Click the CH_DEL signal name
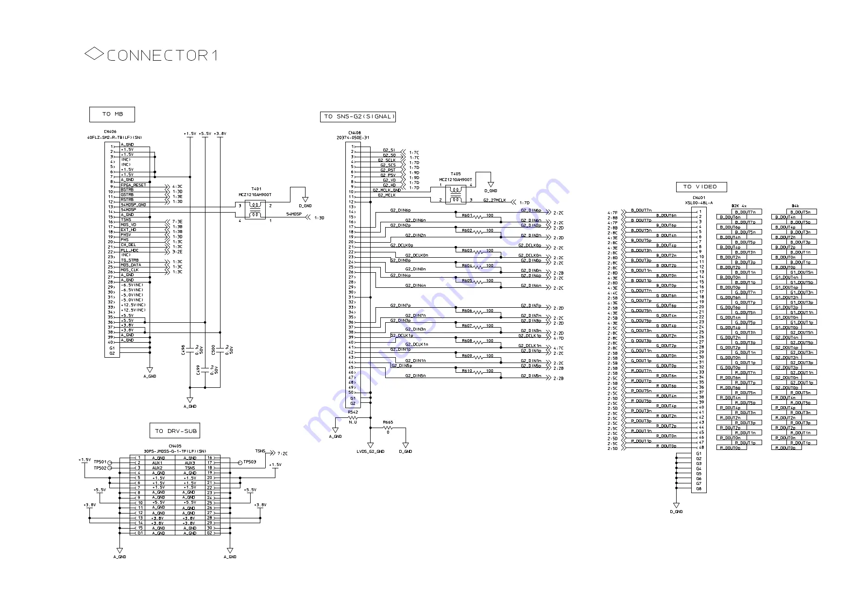This screenshot has width=868, height=613. click(x=129, y=245)
